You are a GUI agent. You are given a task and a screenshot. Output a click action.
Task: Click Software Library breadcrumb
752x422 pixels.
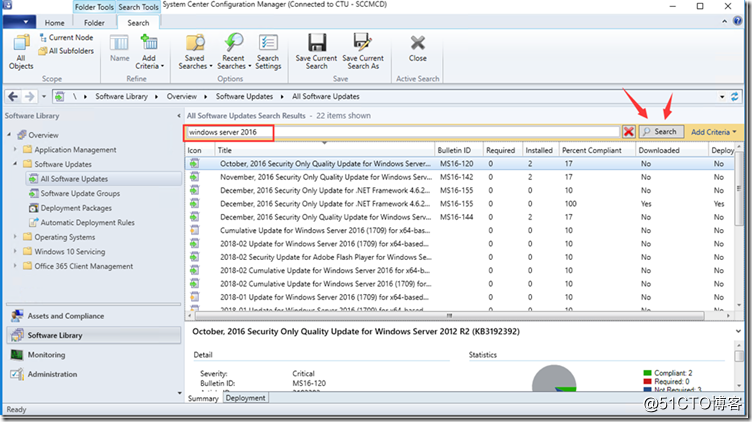(x=121, y=96)
